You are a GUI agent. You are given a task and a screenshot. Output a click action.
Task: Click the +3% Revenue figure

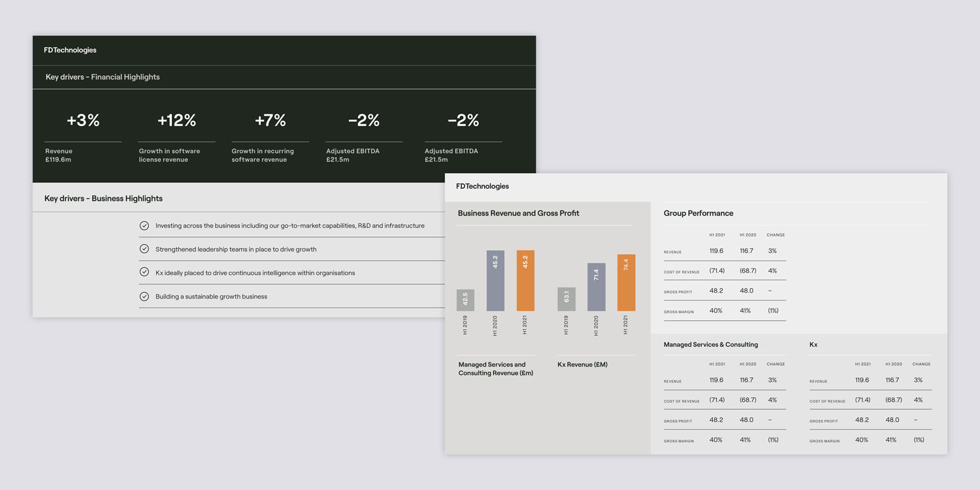pos(83,120)
